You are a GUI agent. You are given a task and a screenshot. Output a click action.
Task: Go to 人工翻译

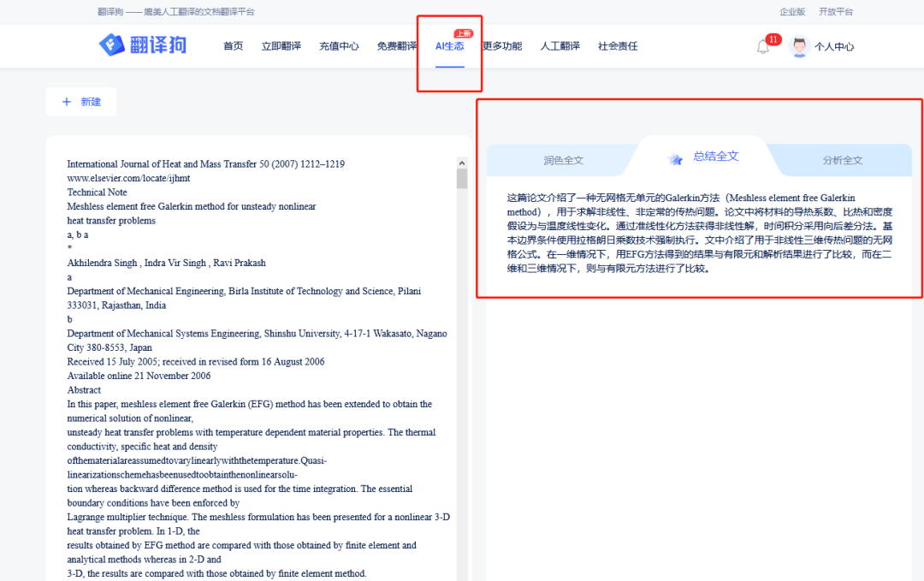pyautogui.click(x=560, y=46)
